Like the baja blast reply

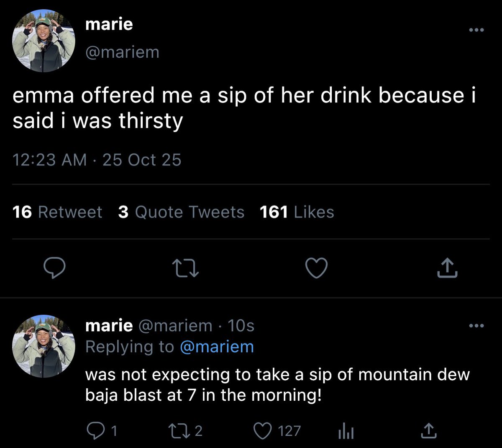pos(263,430)
